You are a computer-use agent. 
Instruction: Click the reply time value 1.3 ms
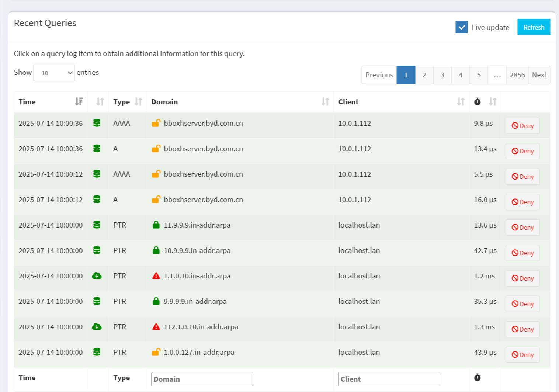pyautogui.click(x=485, y=327)
